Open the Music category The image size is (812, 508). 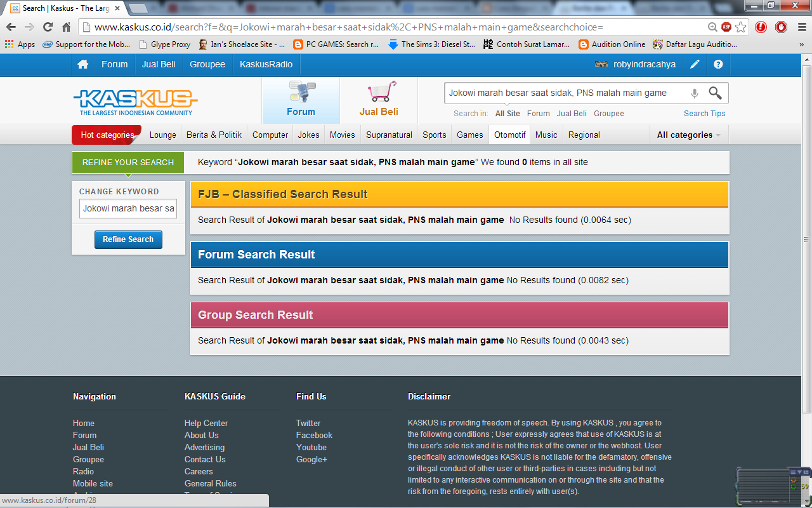coord(546,135)
